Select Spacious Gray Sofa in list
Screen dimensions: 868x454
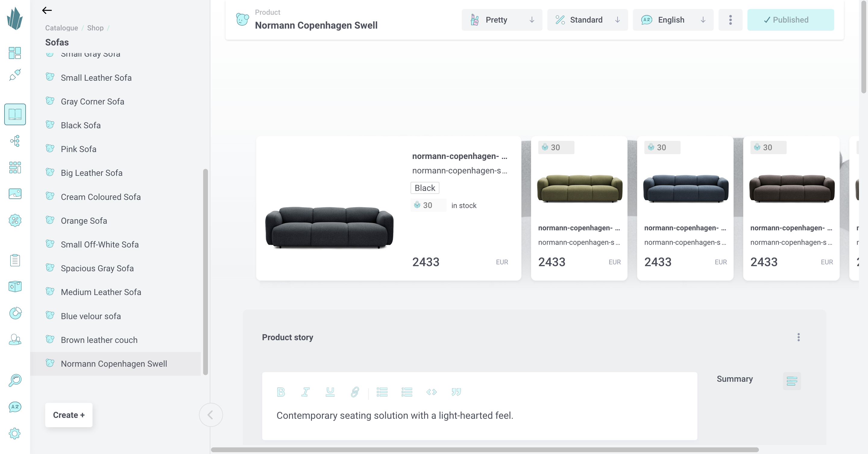115,268
